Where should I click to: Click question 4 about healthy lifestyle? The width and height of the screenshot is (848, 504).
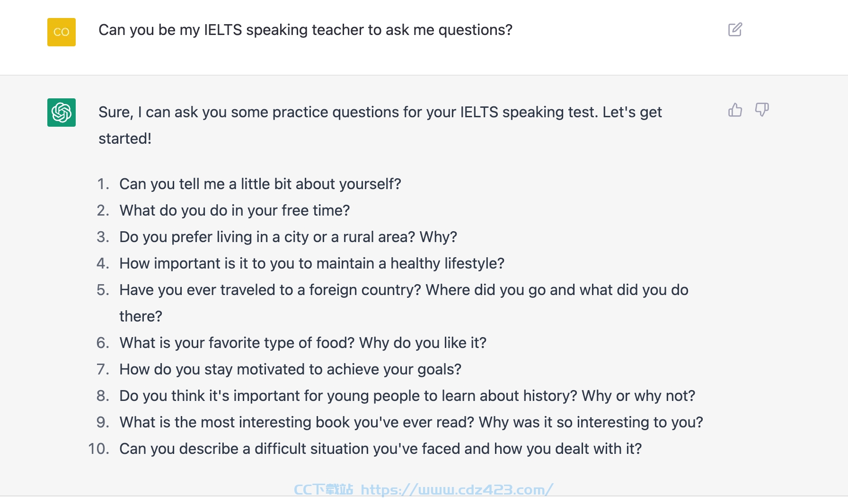(x=312, y=263)
